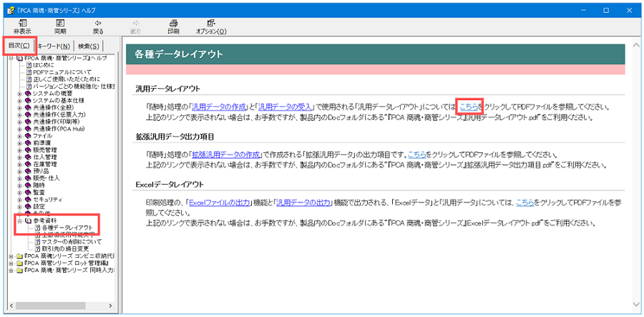Expand the 預り品 tree node

(20, 171)
